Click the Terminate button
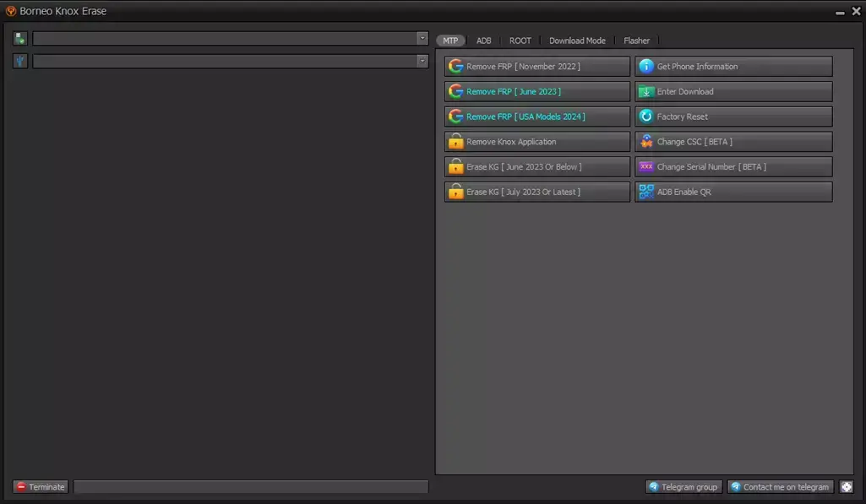The height and width of the screenshot is (504, 866). 41,487
